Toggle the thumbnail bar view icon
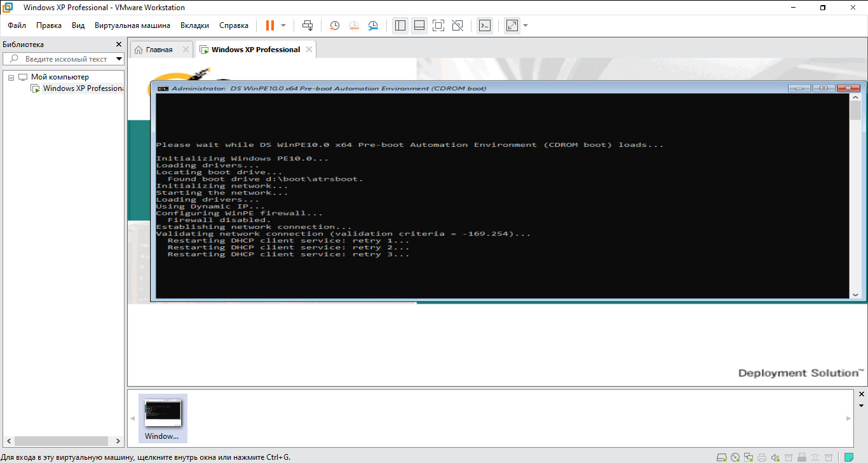Viewport: 868px width, 463px height. 419,25
